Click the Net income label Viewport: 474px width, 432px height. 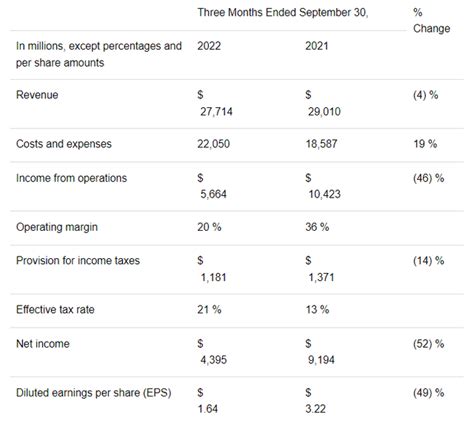click(x=43, y=344)
